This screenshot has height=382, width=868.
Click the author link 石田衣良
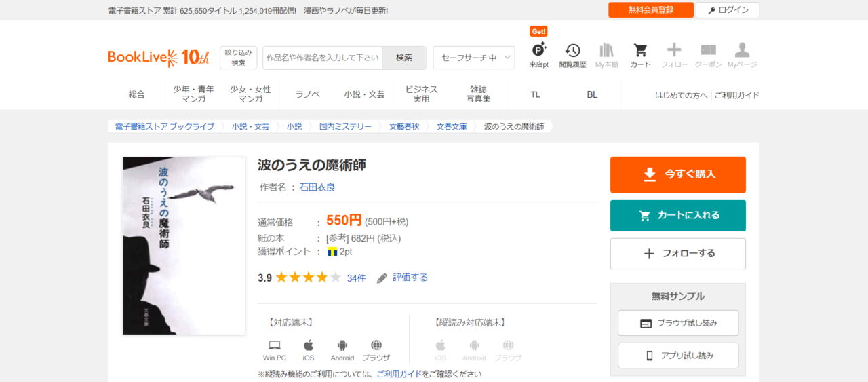[317, 187]
